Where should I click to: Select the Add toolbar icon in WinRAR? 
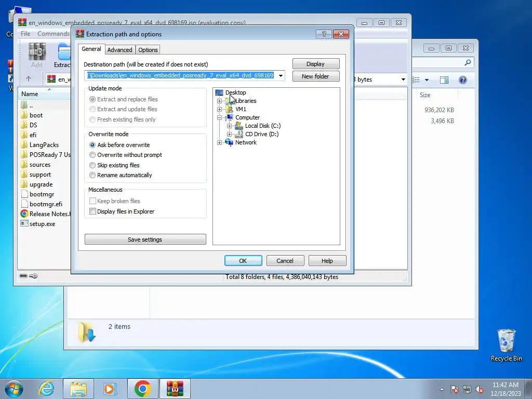(37, 55)
